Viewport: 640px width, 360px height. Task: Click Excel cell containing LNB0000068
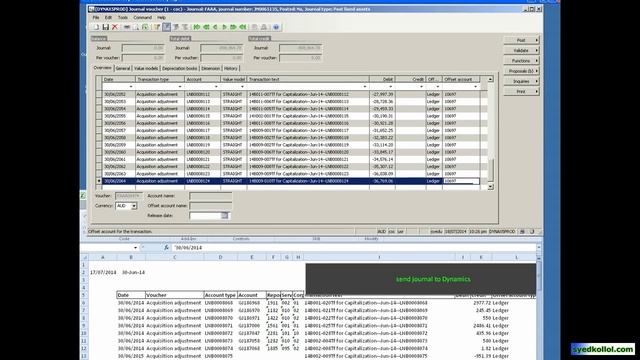coord(220,303)
